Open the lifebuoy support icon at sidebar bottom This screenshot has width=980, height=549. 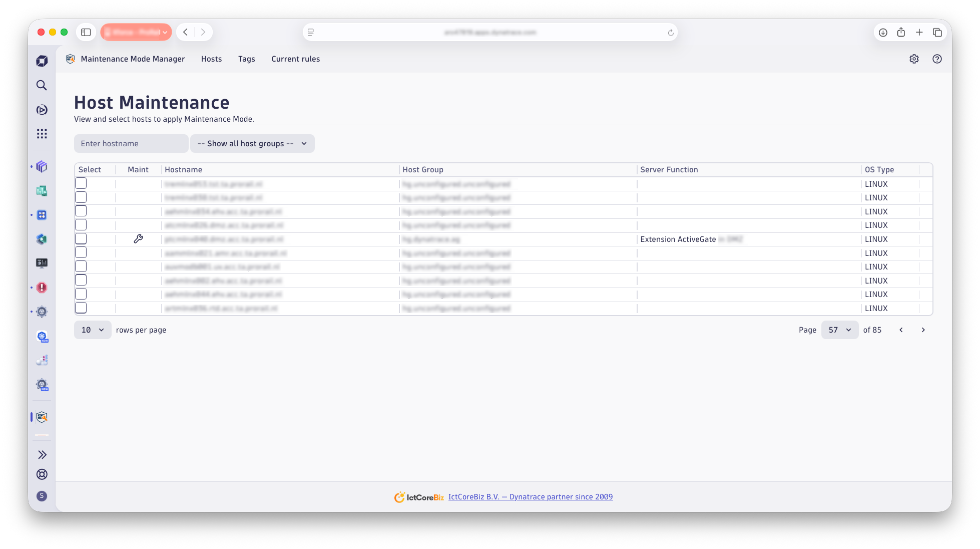(x=42, y=474)
